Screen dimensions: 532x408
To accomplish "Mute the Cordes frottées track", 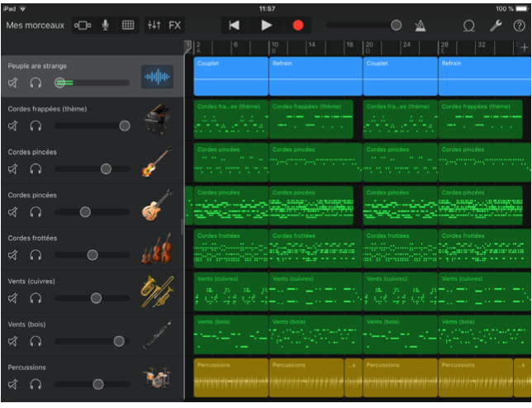I will [13, 255].
